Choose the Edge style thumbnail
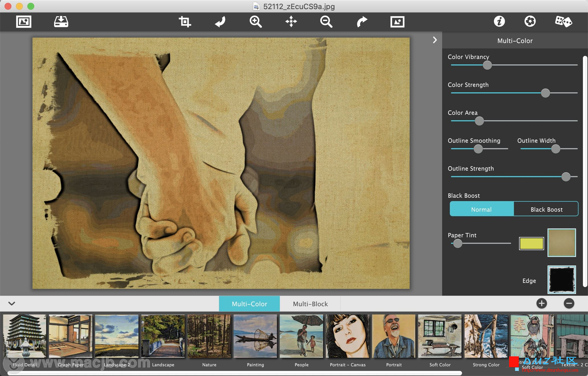This screenshot has height=376, width=588. tap(562, 279)
